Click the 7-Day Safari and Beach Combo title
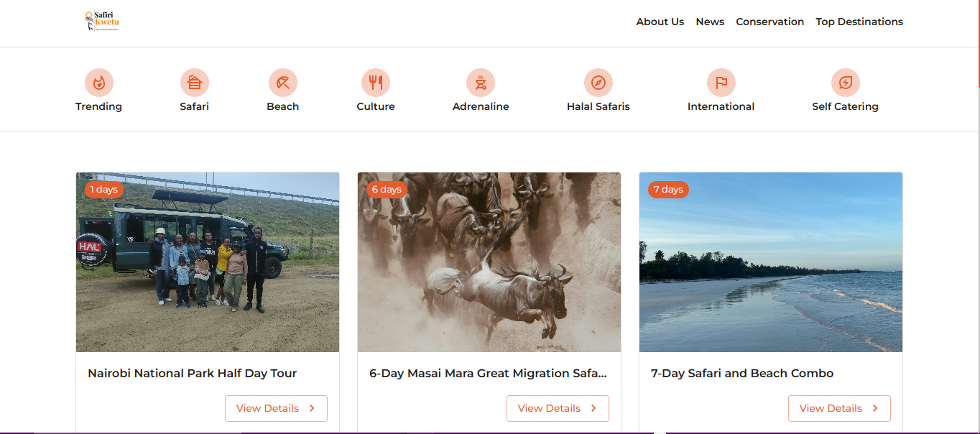Screen dimensions: 980x434 (742, 374)
